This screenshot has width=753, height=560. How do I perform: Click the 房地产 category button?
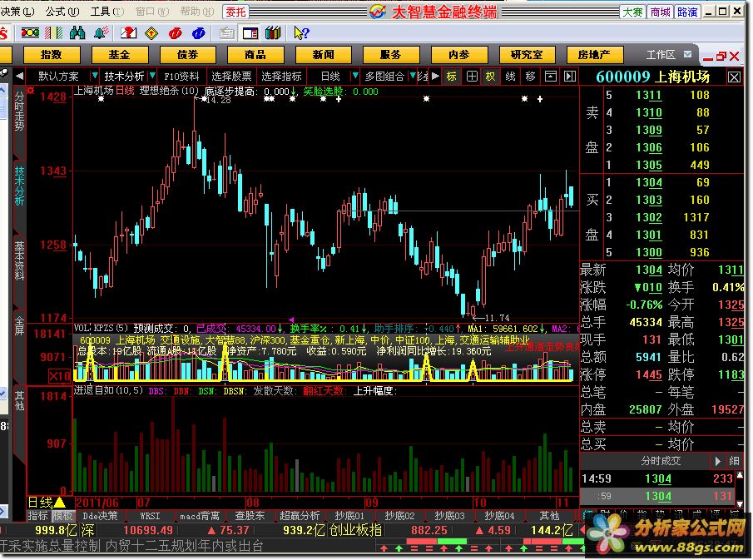click(x=595, y=55)
